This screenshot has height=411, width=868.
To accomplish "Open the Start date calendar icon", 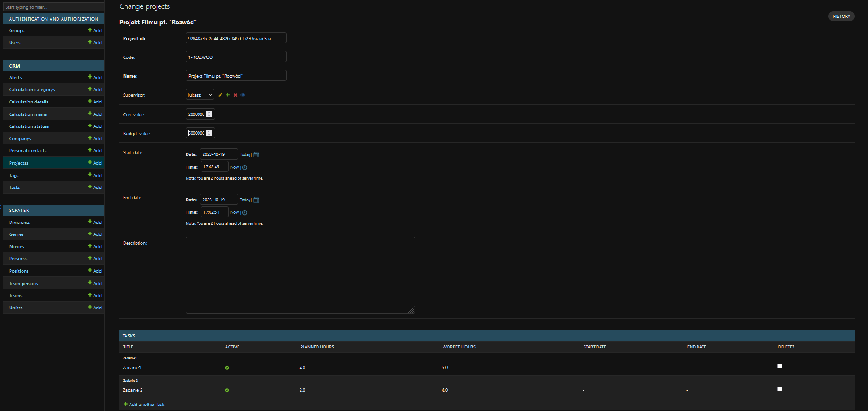I will (x=256, y=154).
